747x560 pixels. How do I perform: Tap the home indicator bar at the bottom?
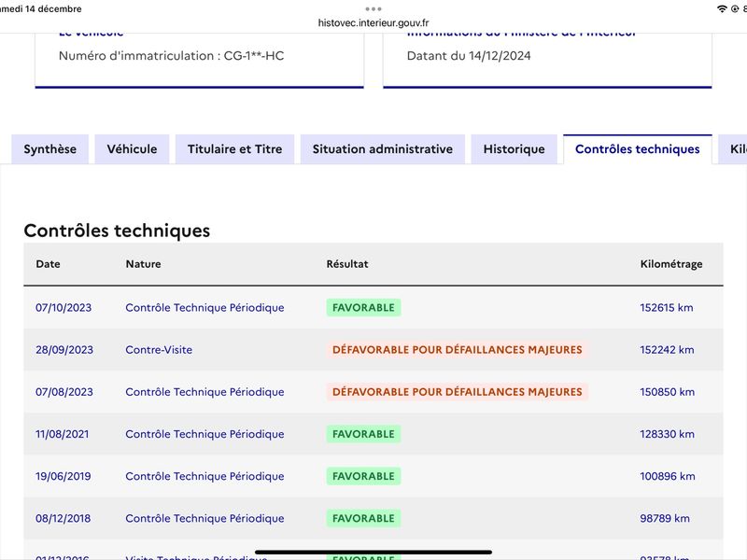coord(373,553)
